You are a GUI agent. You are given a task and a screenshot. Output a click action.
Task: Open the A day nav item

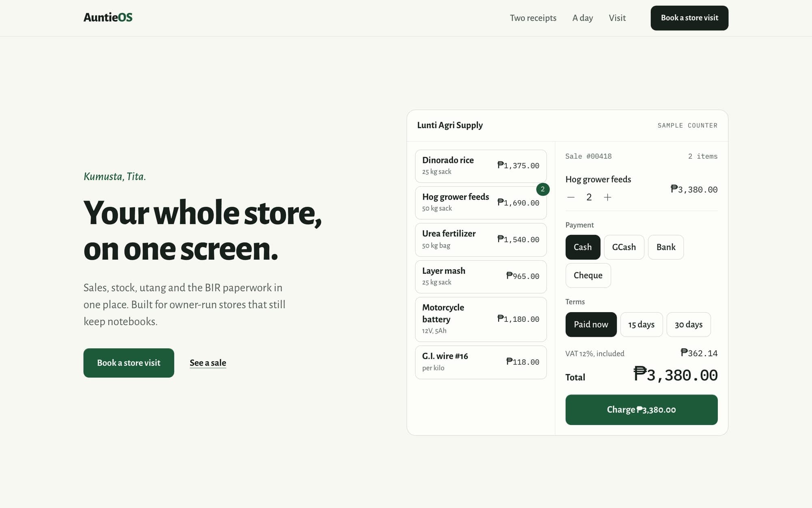[583, 18]
